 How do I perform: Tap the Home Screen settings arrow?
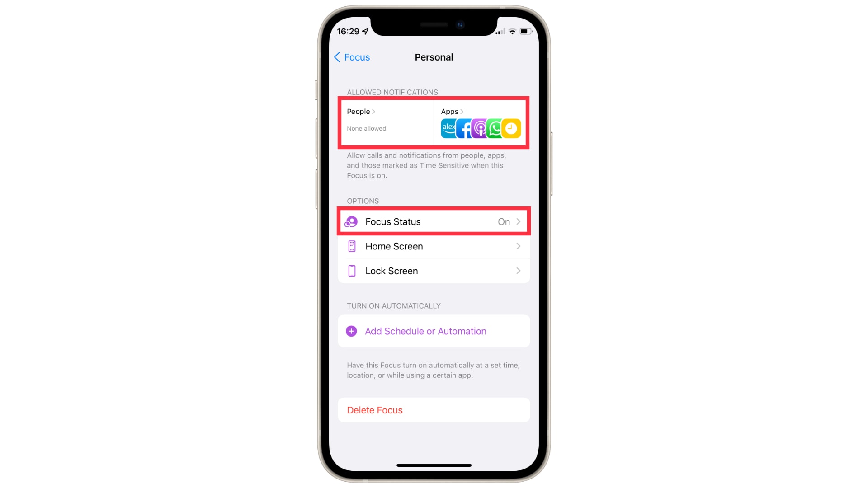(518, 246)
